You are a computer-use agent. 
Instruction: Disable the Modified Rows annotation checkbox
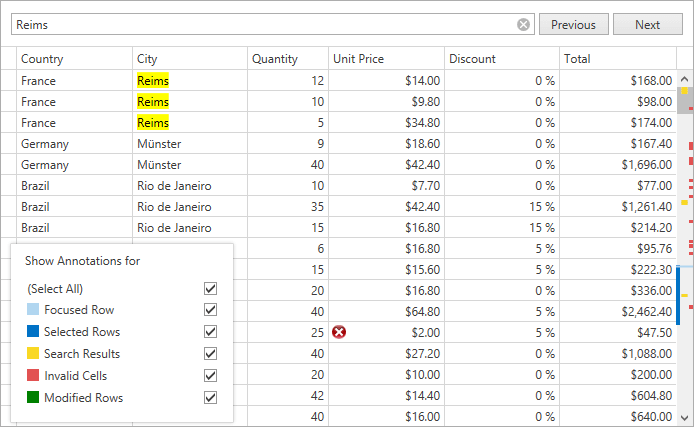(x=210, y=398)
